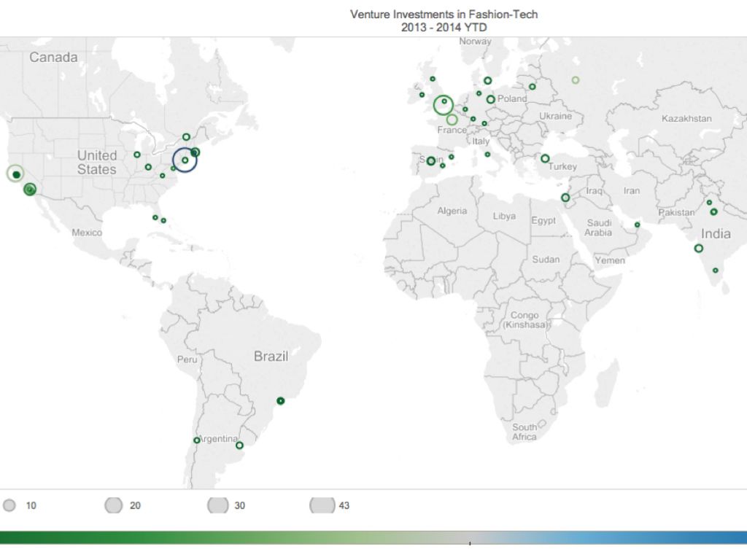The image size is (747, 560).
Task: Select the investment marker in Turkey
Action: pyautogui.click(x=545, y=159)
